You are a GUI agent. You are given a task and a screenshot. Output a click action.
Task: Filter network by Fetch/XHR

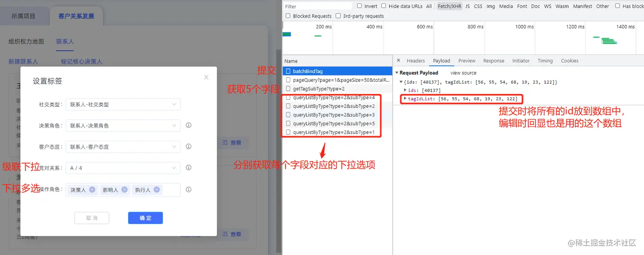click(x=449, y=6)
